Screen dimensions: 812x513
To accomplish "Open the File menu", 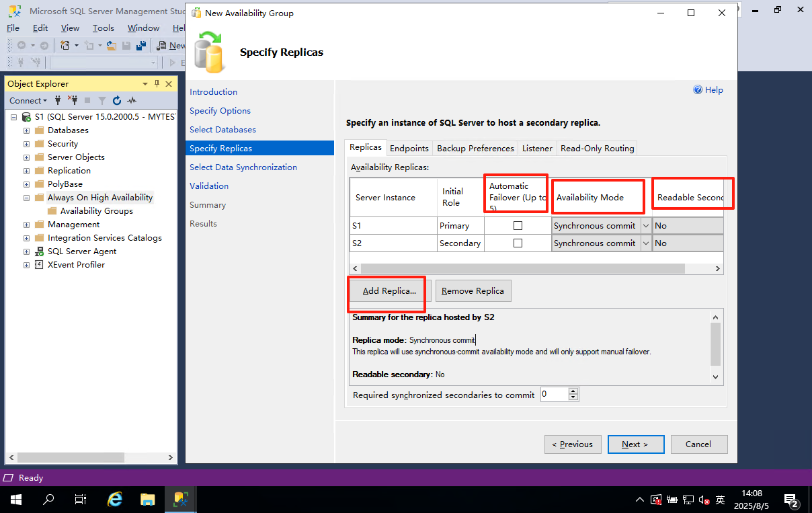I will [x=13, y=28].
